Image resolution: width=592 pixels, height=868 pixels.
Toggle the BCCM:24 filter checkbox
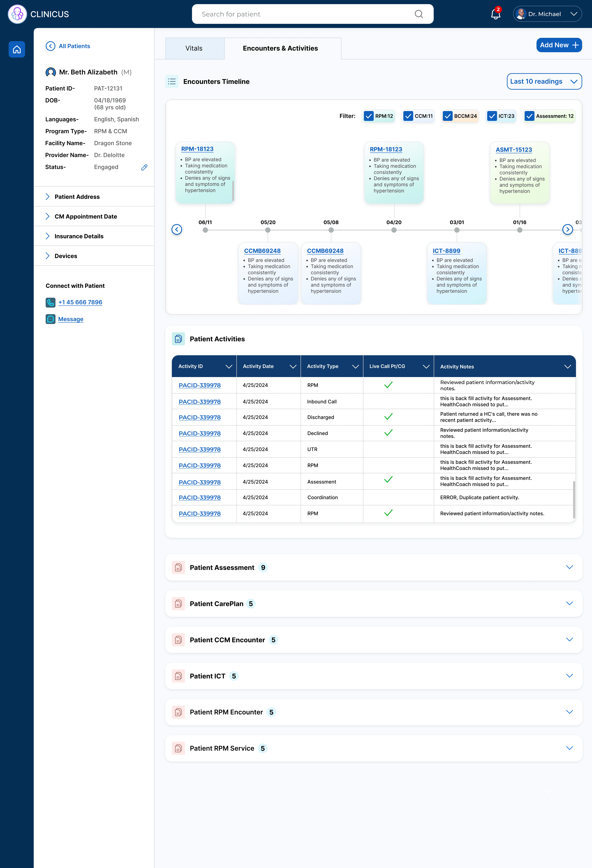click(x=447, y=116)
